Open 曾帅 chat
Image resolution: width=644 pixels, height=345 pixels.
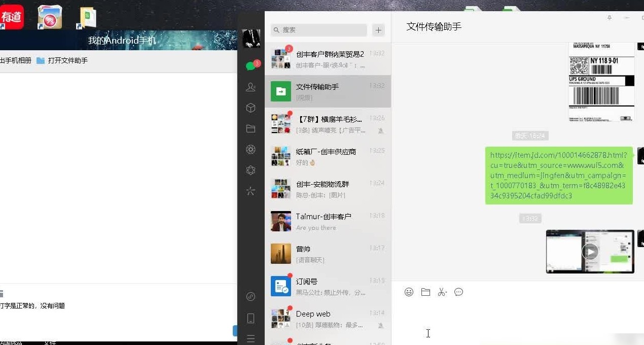pyautogui.click(x=328, y=254)
